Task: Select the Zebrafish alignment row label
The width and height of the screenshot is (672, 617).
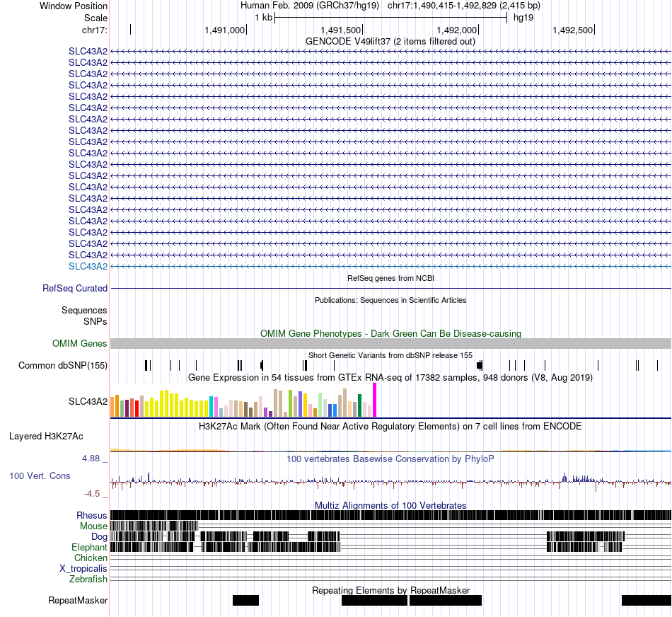Action: pos(88,579)
